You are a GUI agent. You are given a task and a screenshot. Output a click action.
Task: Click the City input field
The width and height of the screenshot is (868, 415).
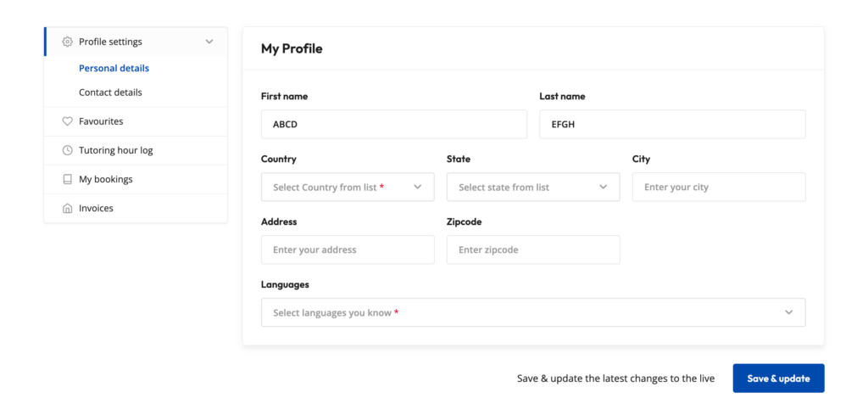pyautogui.click(x=719, y=188)
